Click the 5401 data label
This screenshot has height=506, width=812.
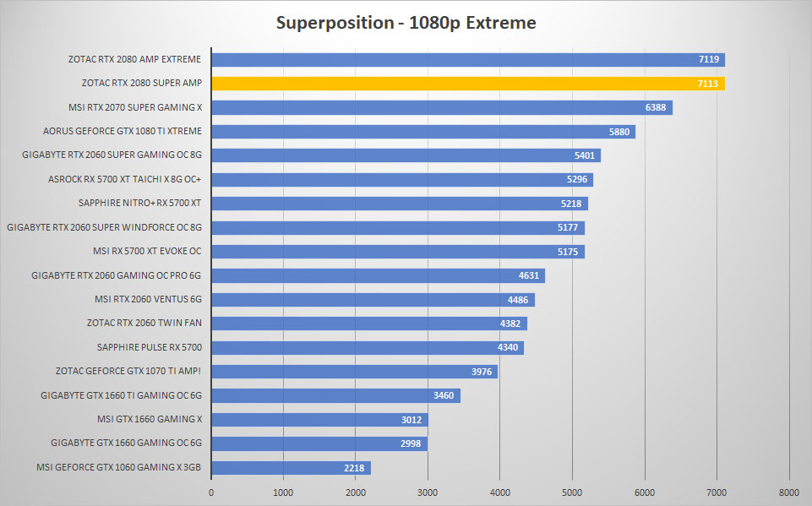coord(584,155)
